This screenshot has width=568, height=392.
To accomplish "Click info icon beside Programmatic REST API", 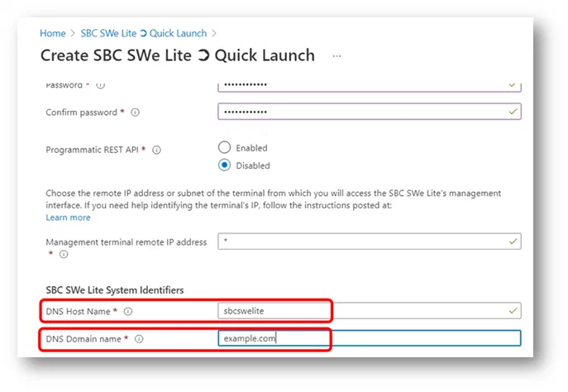I will tap(156, 151).
